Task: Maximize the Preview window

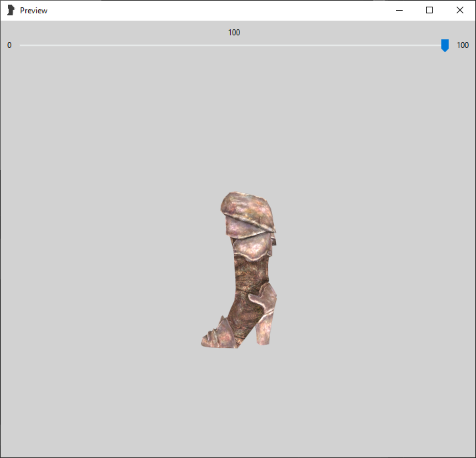Action: [429, 10]
